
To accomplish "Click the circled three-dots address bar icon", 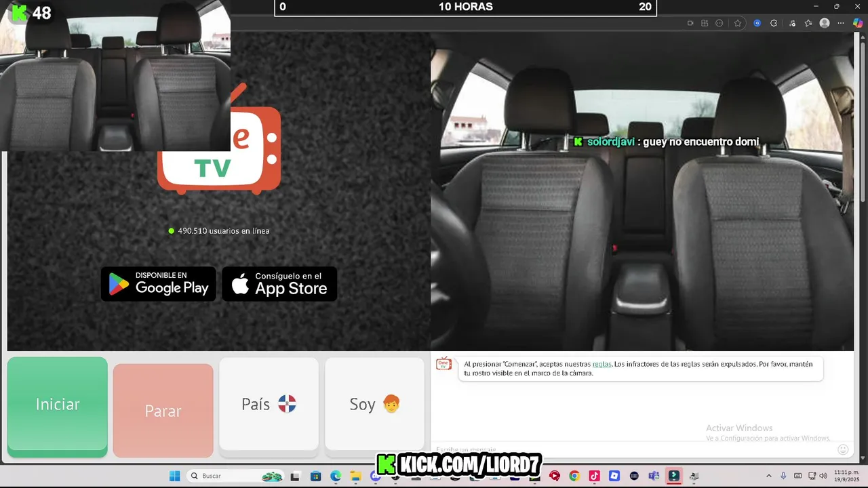I will click(x=719, y=23).
